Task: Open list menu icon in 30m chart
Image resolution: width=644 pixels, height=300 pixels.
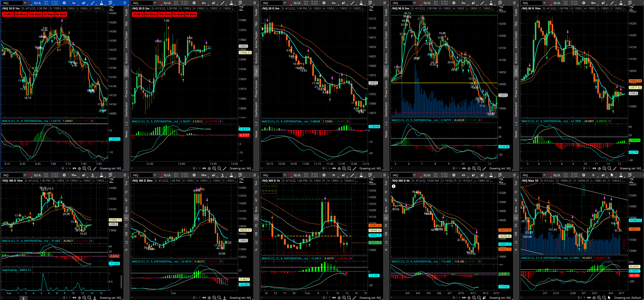Action: [x=255, y=175]
